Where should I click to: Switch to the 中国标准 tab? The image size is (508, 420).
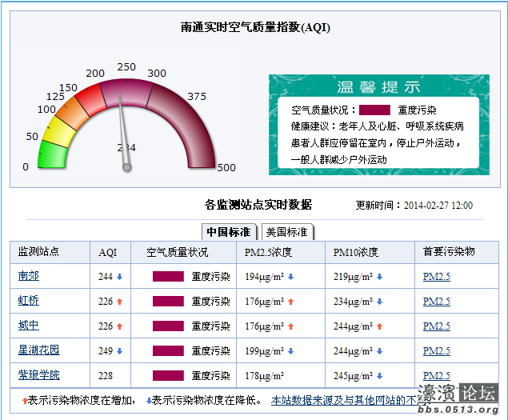(229, 232)
